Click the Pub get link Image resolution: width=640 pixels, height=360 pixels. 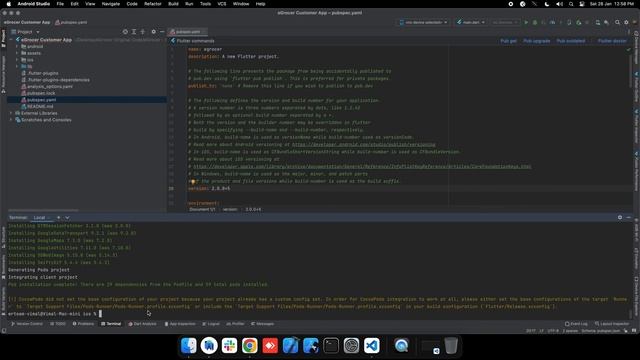point(509,41)
